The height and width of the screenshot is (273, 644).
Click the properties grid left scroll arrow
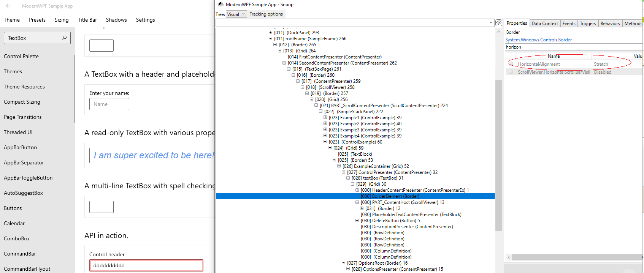509,257
